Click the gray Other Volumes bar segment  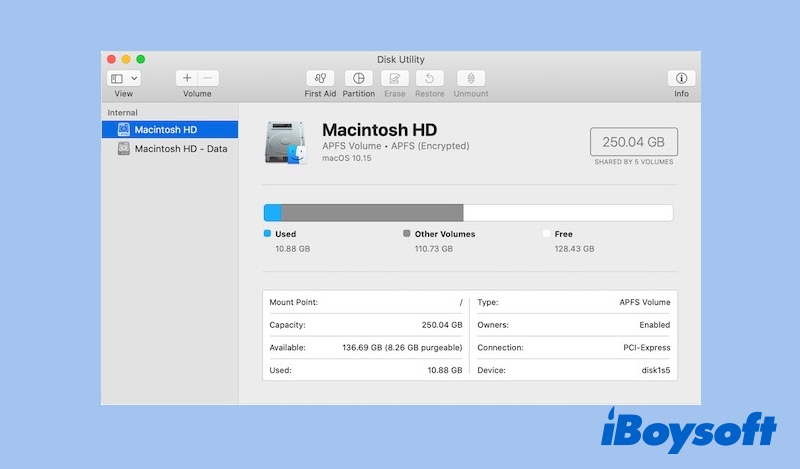(x=372, y=213)
